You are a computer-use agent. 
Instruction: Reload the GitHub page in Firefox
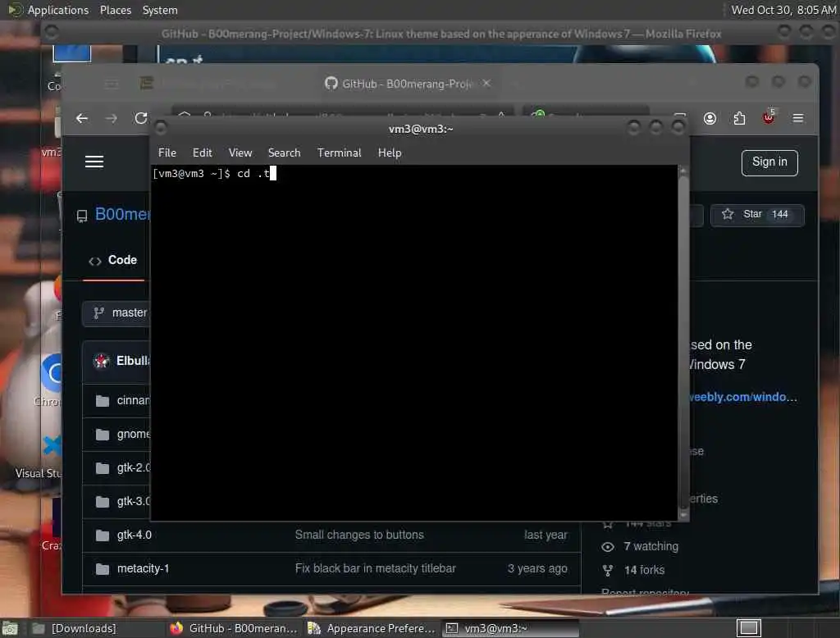click(141, 118)
